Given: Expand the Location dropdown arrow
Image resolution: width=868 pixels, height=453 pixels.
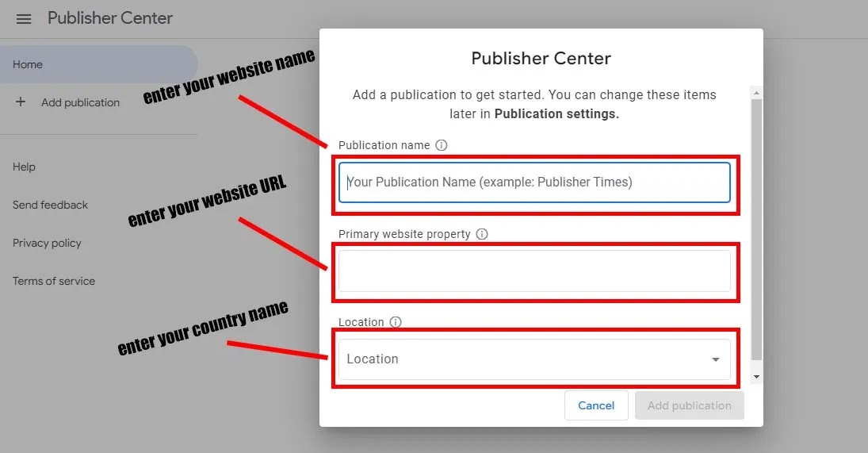Looking at the screenshot, I should coord(715,359).
